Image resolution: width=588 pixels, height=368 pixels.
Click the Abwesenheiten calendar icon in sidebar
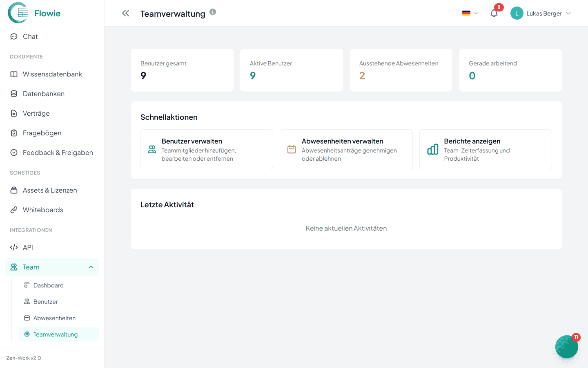[27, 318]
